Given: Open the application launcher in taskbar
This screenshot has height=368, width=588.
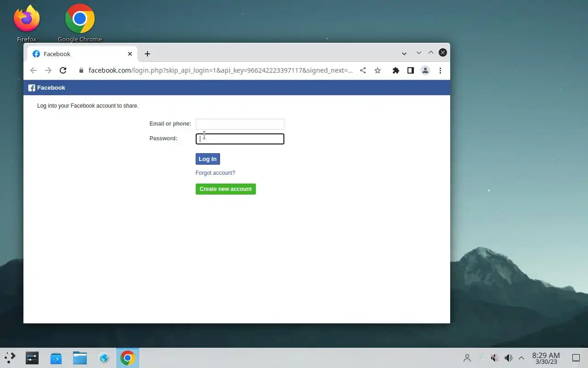Looking at the screenshot, I should pos(10,358).
